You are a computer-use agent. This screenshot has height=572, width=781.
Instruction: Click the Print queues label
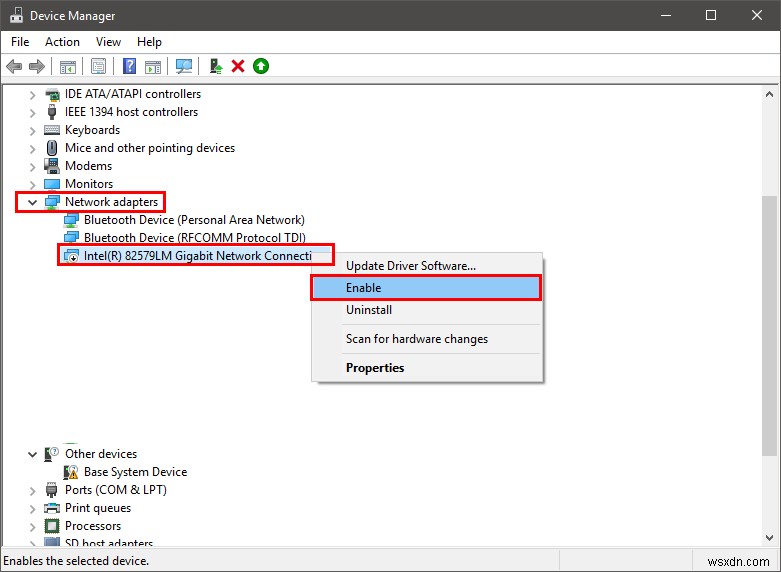[98, 508]
